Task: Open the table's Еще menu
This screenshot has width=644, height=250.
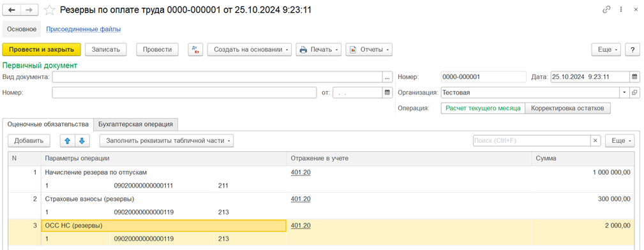Action: point(620,141)
